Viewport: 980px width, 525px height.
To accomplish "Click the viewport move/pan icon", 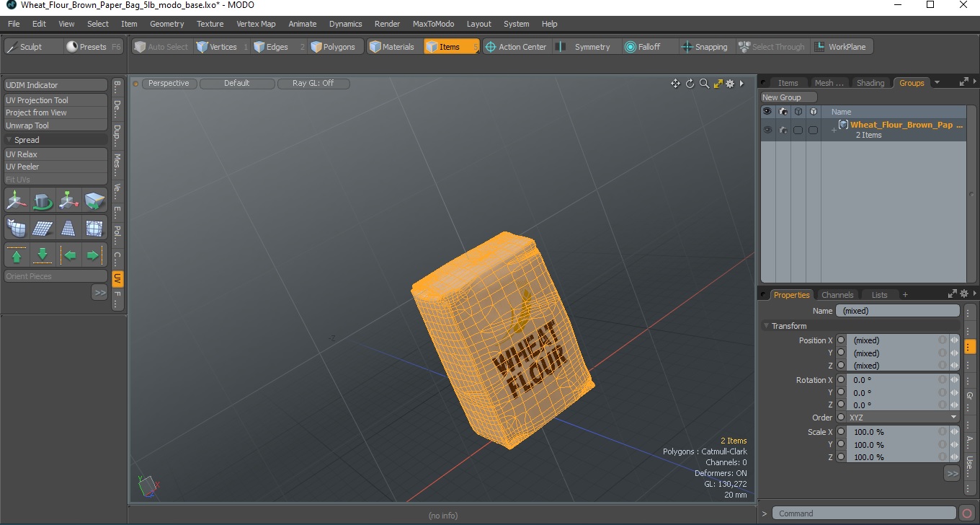I will coord(675,84).
